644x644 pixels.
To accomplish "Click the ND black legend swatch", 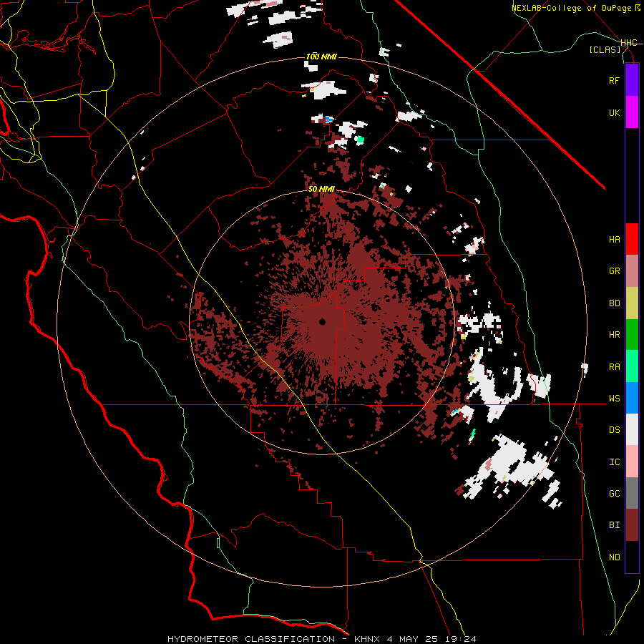I will [632, 557].
